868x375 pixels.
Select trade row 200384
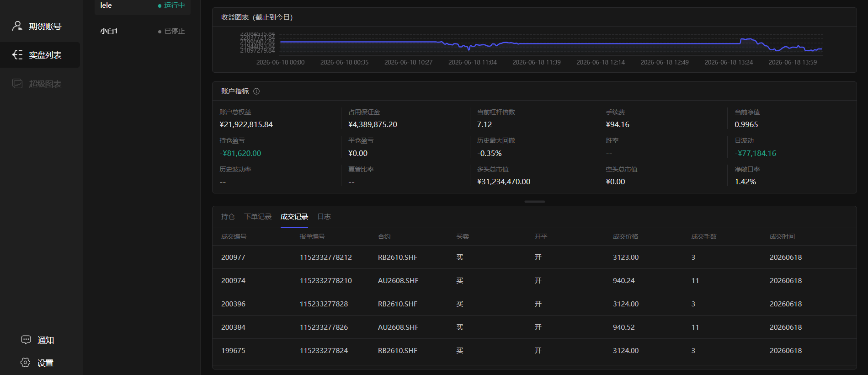(x=534, y=327)
